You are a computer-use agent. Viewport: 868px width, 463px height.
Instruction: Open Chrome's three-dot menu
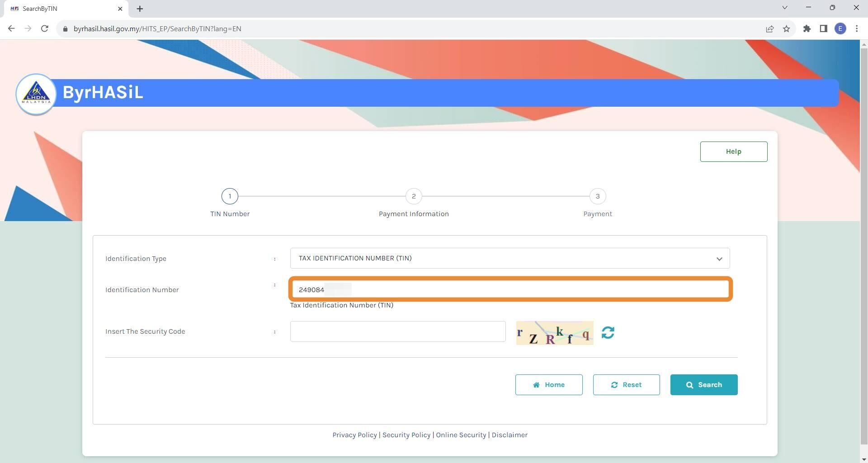[857, 28]
